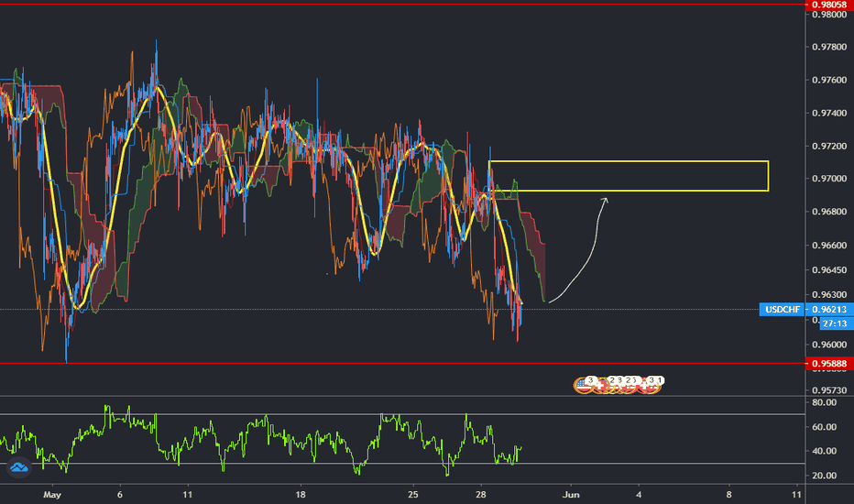Click the RSI scale value 60.00
This screenshot has width=854, height=504.
coord(824,427)
